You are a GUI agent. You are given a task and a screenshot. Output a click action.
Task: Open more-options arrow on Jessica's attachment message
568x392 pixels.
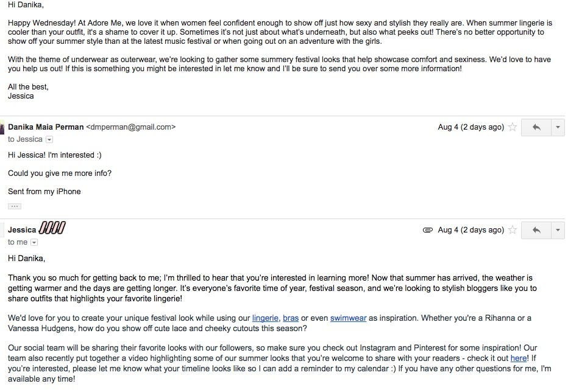coord(558,230)
